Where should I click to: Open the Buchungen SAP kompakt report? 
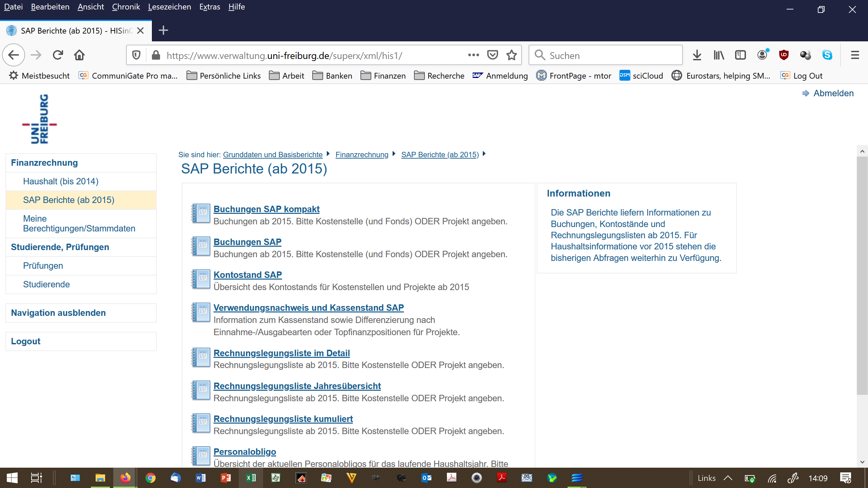pyautogui.click(x=267, y=209)
